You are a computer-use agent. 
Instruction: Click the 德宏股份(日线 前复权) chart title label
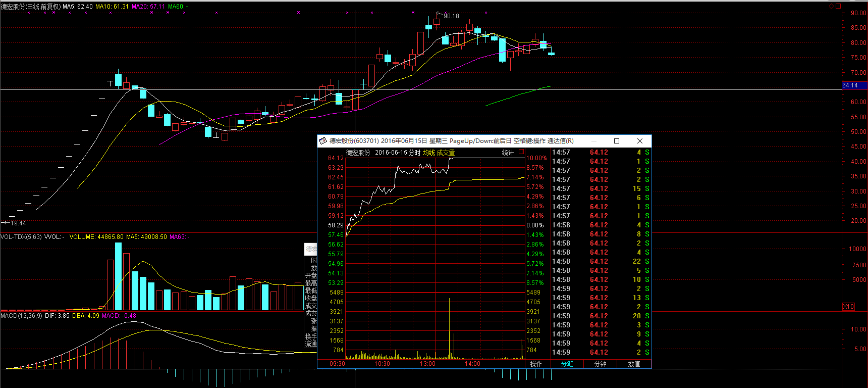point(31,7)
